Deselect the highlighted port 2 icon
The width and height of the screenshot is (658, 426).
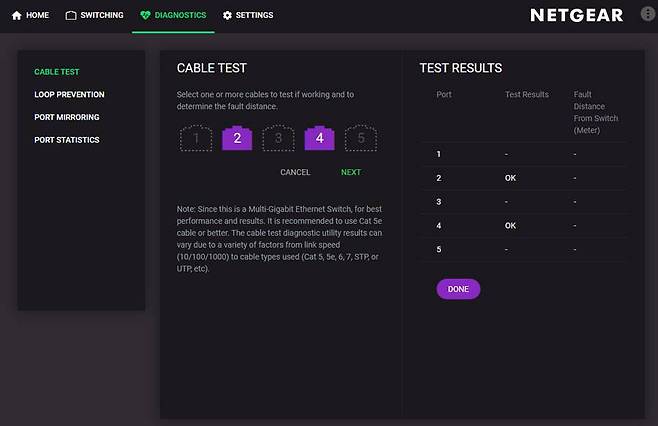click(237, 139)
